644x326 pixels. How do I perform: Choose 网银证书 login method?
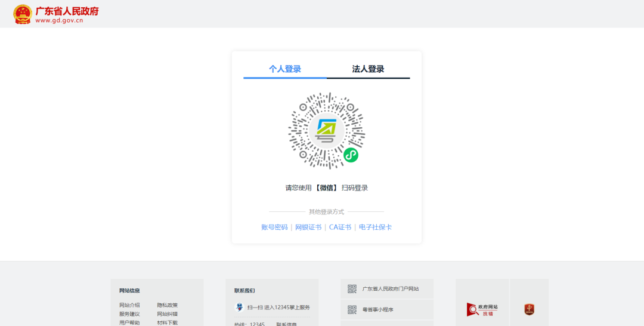point(308,227)
